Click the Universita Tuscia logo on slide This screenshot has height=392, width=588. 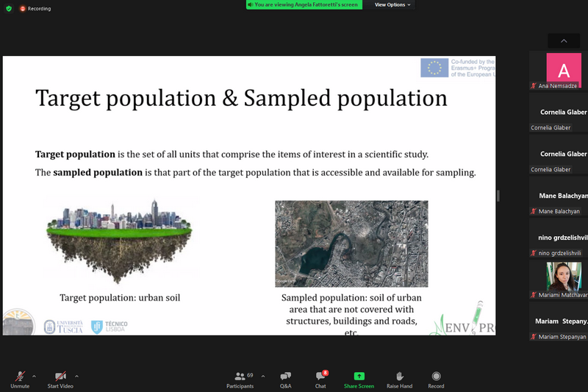click(x=63, y=327)
